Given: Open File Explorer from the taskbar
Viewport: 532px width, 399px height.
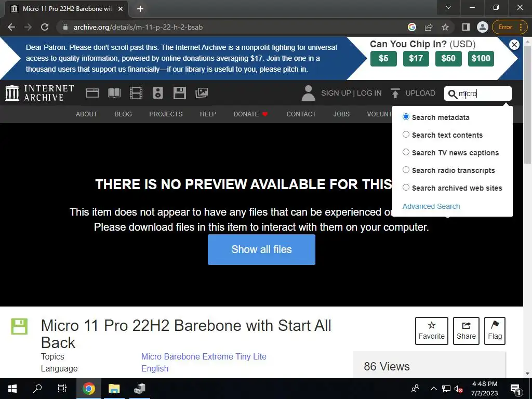Looking at the screenshot, I should (x=114, y=389).
